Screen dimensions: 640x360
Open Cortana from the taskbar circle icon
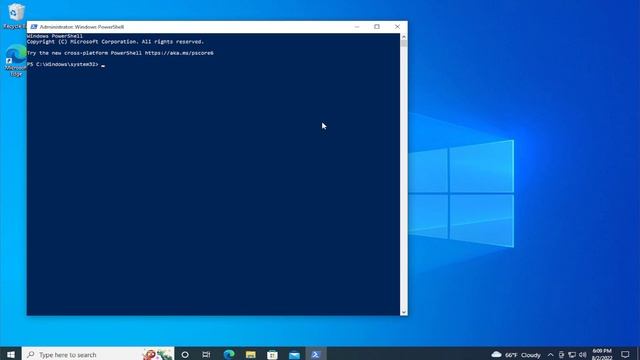point(185,354)
